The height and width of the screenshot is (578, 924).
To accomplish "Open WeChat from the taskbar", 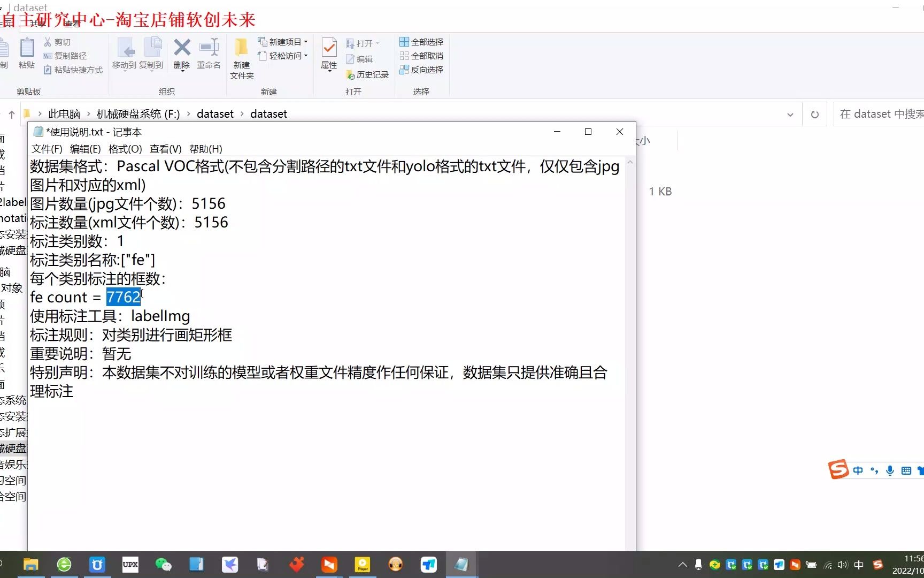I will click(164, 565).
